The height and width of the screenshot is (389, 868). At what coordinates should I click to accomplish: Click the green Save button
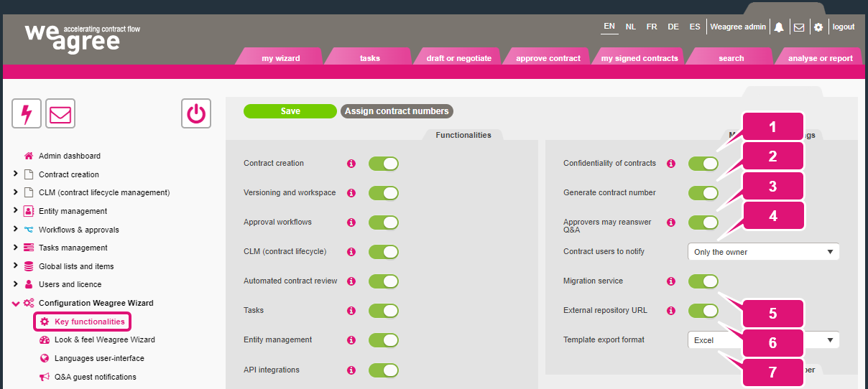pos(290,111)
